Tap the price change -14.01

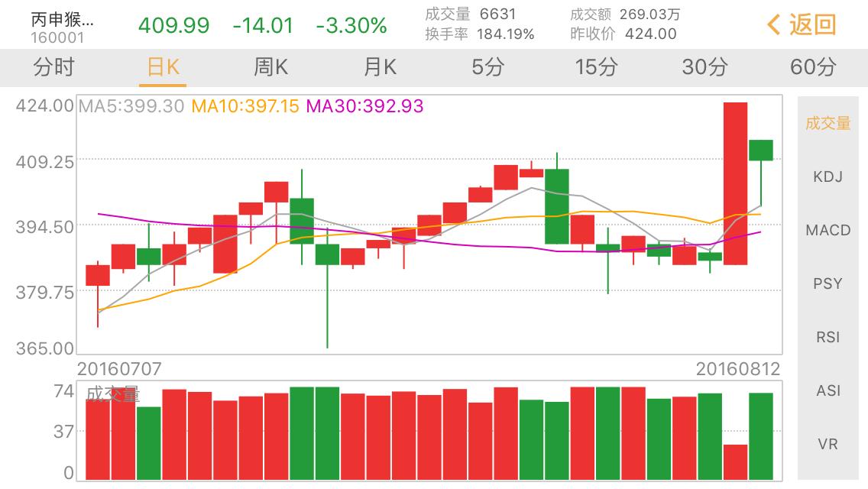(262, 25)
